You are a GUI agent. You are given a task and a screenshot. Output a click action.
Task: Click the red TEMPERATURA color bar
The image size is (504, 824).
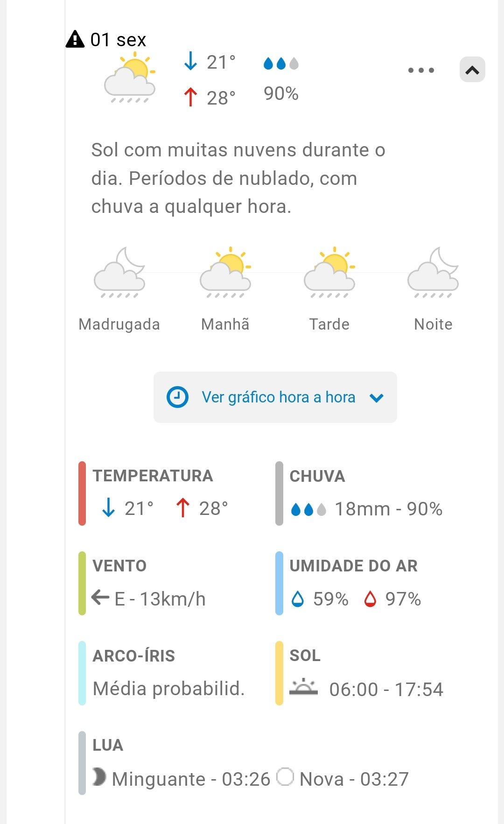(x=82, y=493)
